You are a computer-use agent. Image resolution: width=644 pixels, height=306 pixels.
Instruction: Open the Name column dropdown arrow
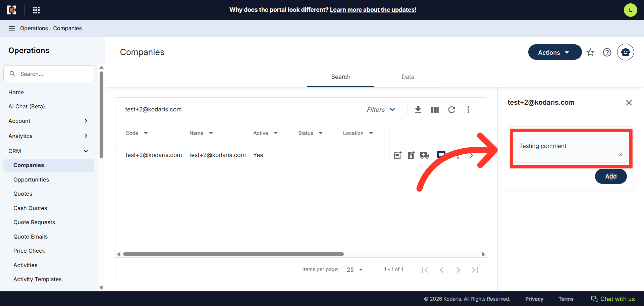pyautogui.click(x=211, y=133)
